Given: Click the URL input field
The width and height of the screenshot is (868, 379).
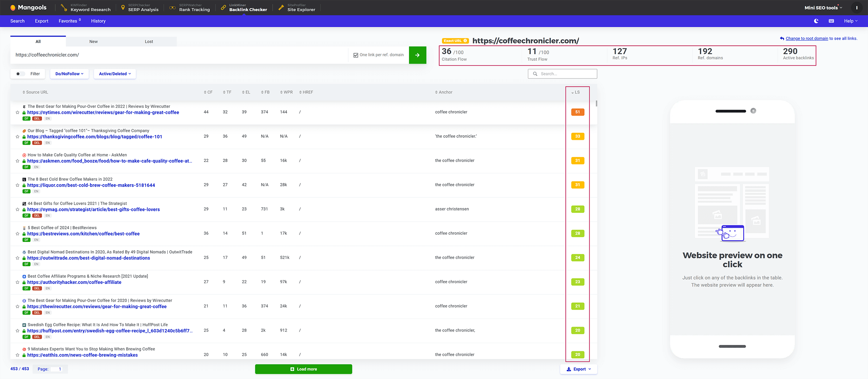Looking at the screenshot, I should (x=179, y=55).
